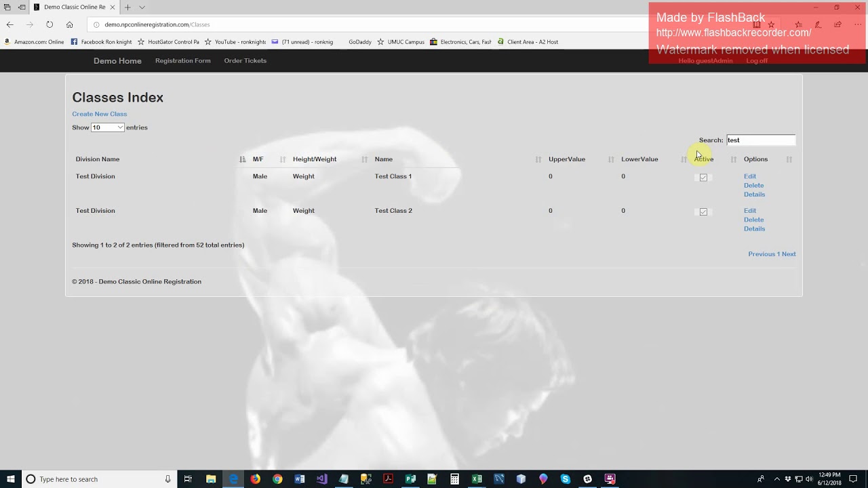This screenshot has height=488, width=868.
Task: Edit Test Class 2
Action: pos(750,211)
